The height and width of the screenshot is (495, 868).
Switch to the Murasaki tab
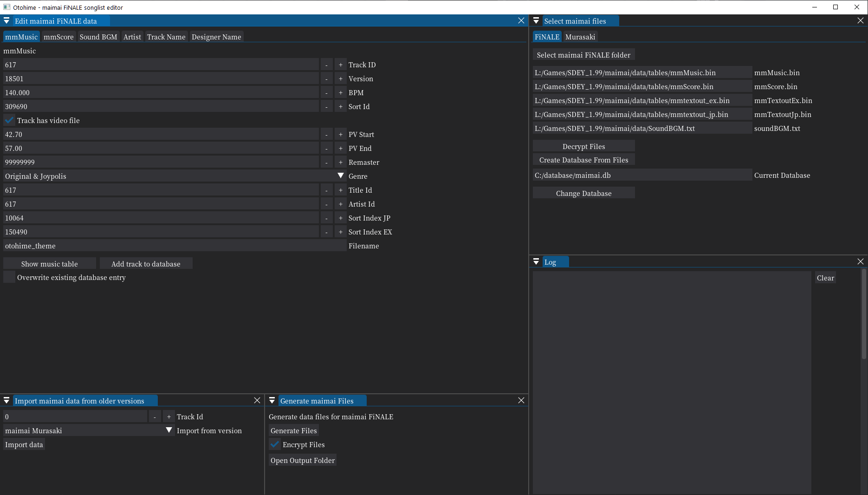tap(580, 36)
